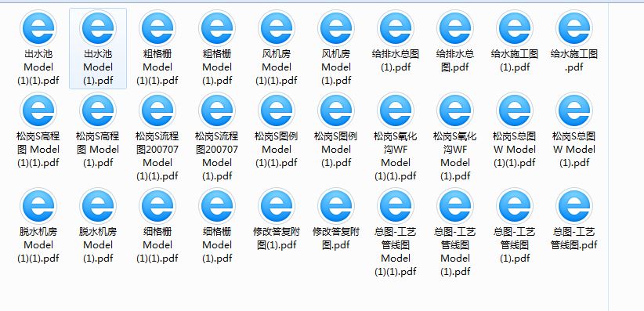Screen dimensions: 644x311
Task: Select 松岗S高程图 Model (1)(1).pdf icon
Action: coord(38,110)
